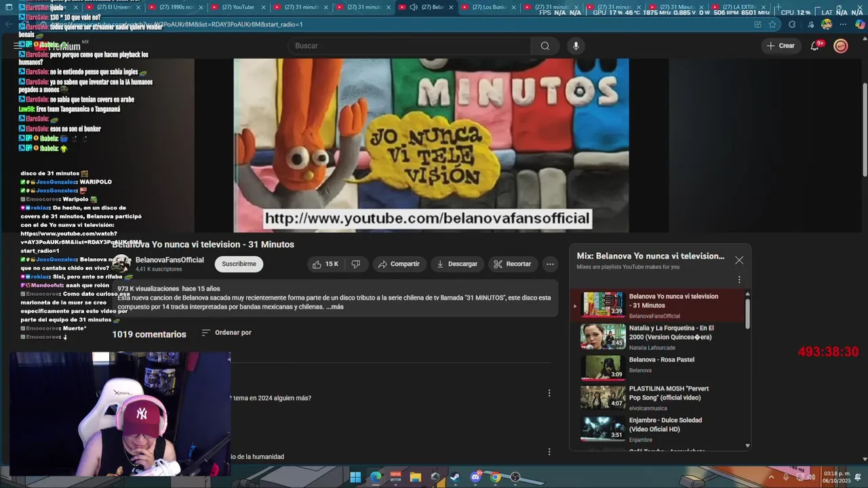The height and width of the screenshot is (488, 868).
Task: Click the browser address bar URL
Action: pos(176,24)
